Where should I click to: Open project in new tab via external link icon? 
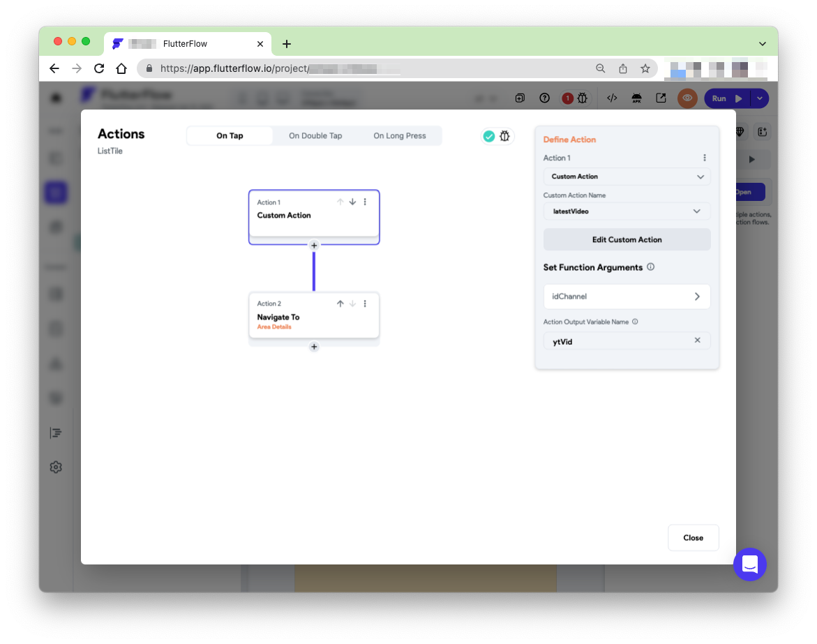(661, 98)
